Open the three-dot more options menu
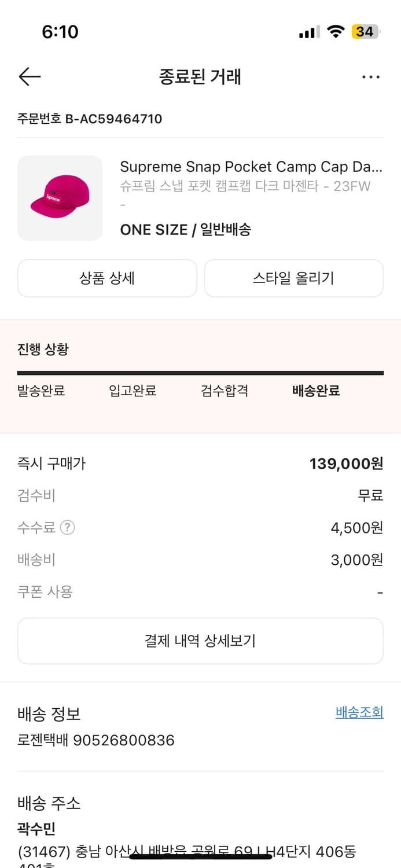401x868 pixels. [370, 77]
